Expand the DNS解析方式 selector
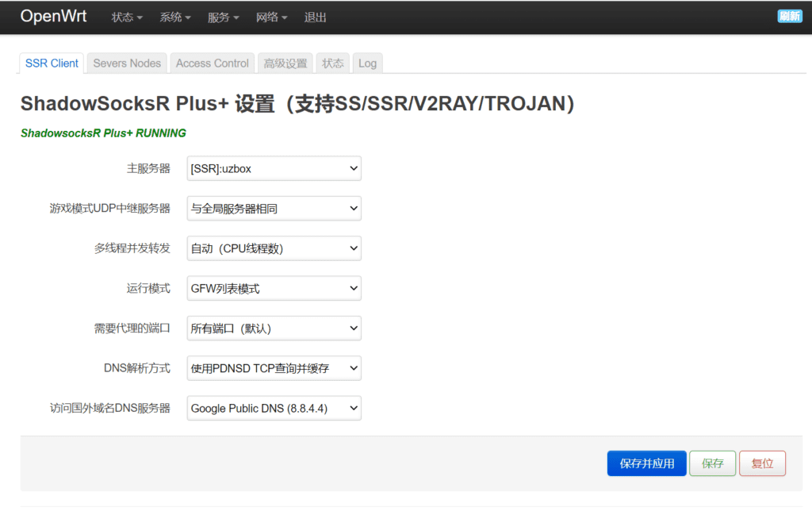Viewport: 812px width, 515px height. pos(274,367)
